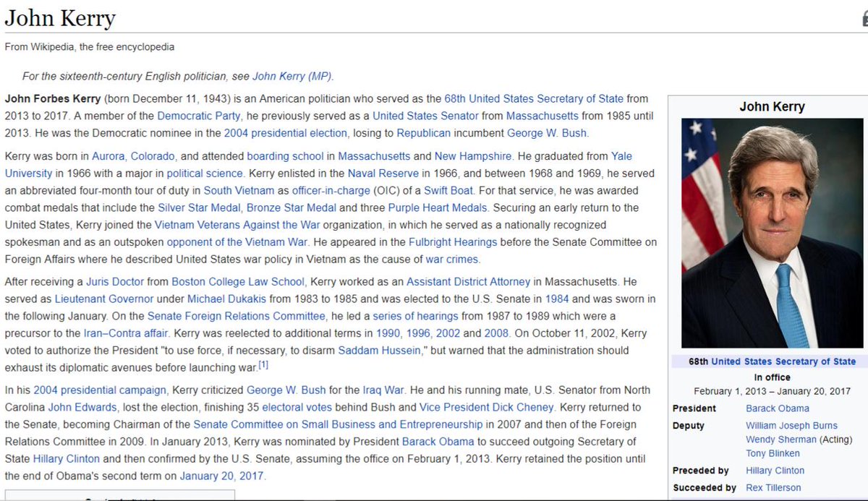Open the Naval Reserve link
The image size is (868, 501).
click(x=383, y=174)
